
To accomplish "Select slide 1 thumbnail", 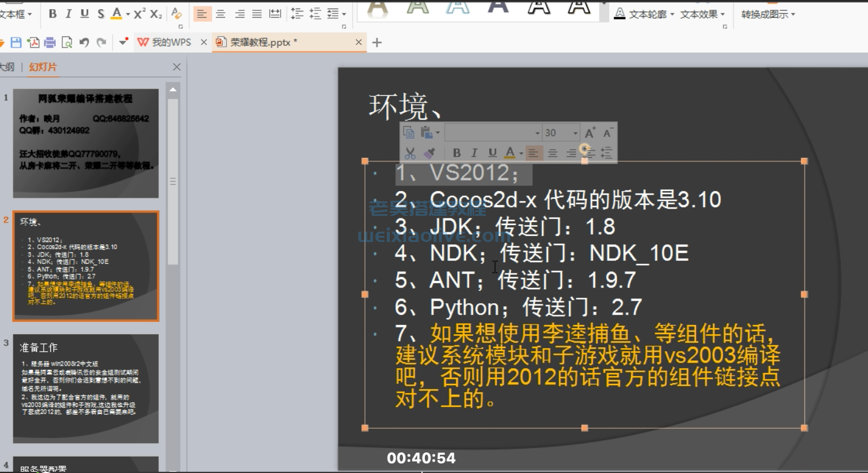I will [86, 143].
